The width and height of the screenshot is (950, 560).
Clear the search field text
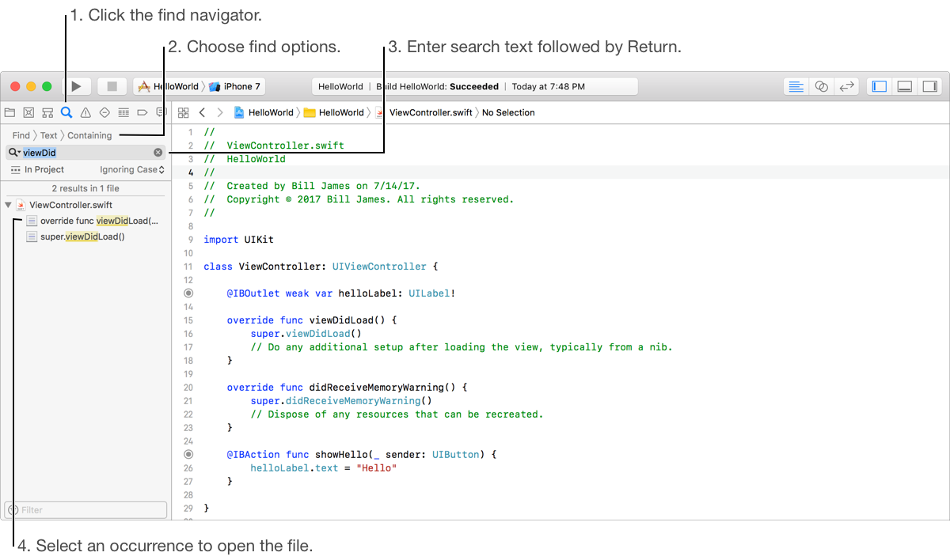pos(158,153)
